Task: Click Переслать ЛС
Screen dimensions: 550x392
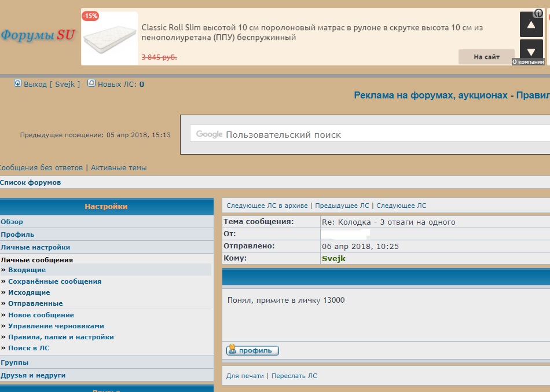Action: 294,376
